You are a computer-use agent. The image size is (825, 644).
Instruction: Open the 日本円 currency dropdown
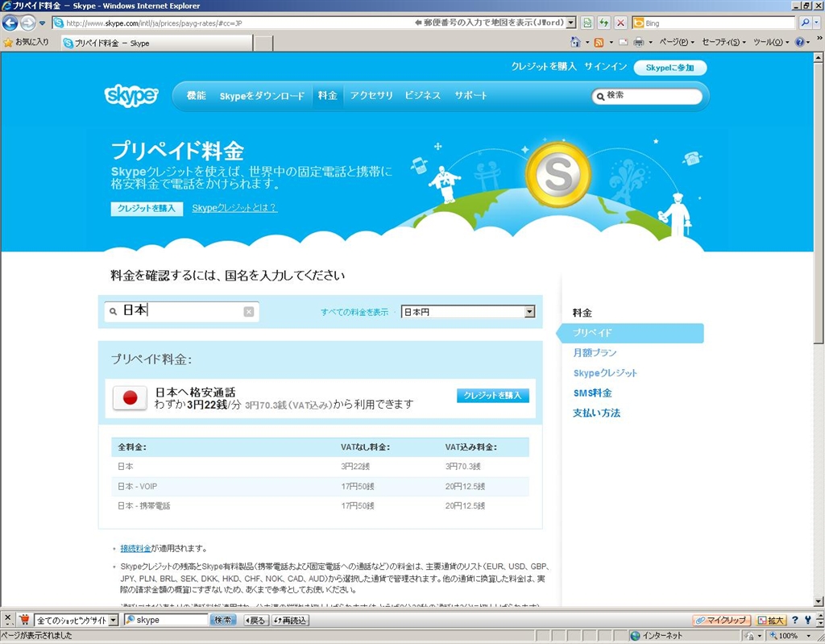click(x=529, y=312)
